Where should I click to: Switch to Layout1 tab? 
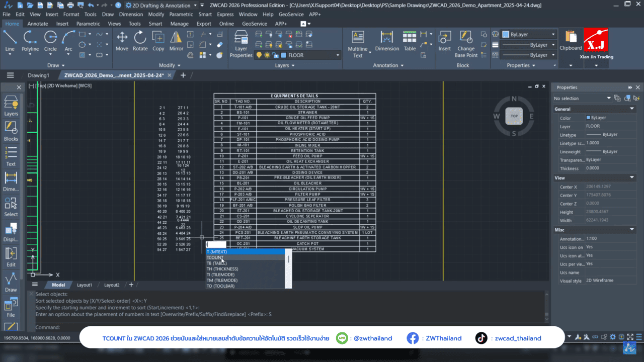[x=85, y=285]
